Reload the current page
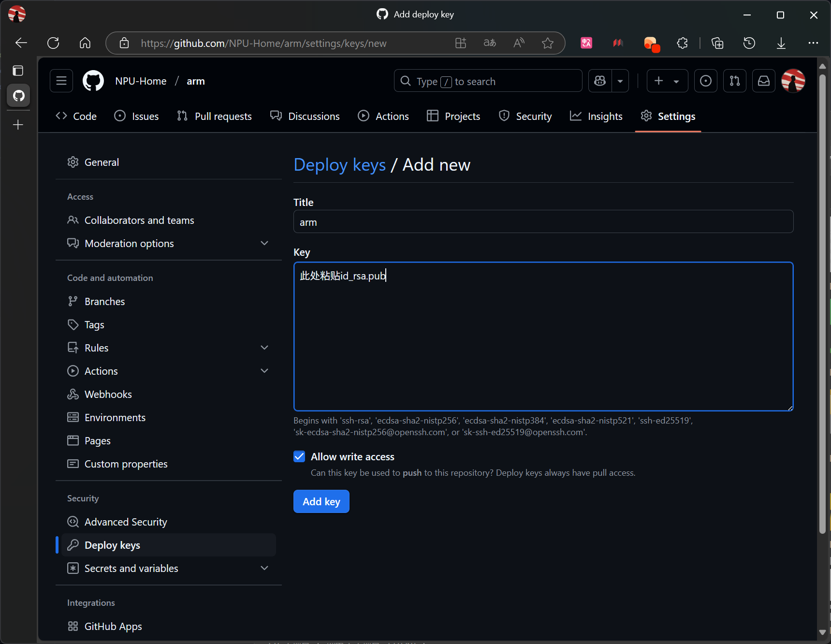The width and height of the screenshot is (831, 644). [x=53, y=43]
